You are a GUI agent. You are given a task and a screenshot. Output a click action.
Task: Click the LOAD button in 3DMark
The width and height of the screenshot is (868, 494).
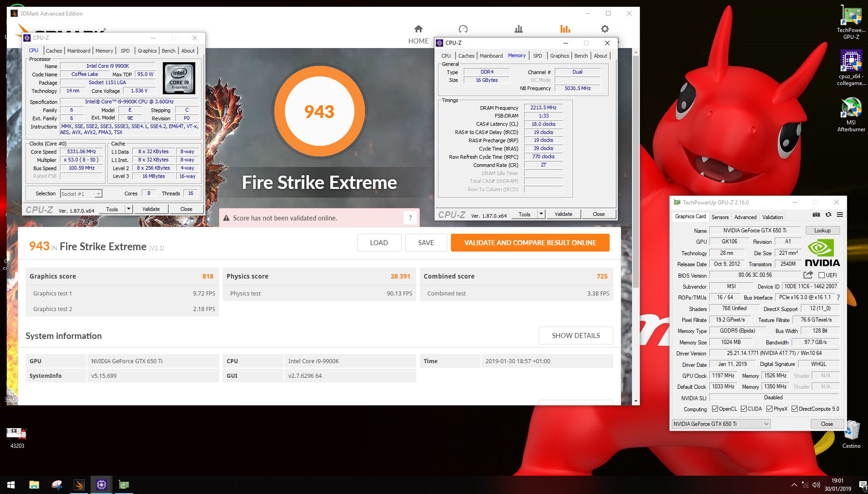379,243
